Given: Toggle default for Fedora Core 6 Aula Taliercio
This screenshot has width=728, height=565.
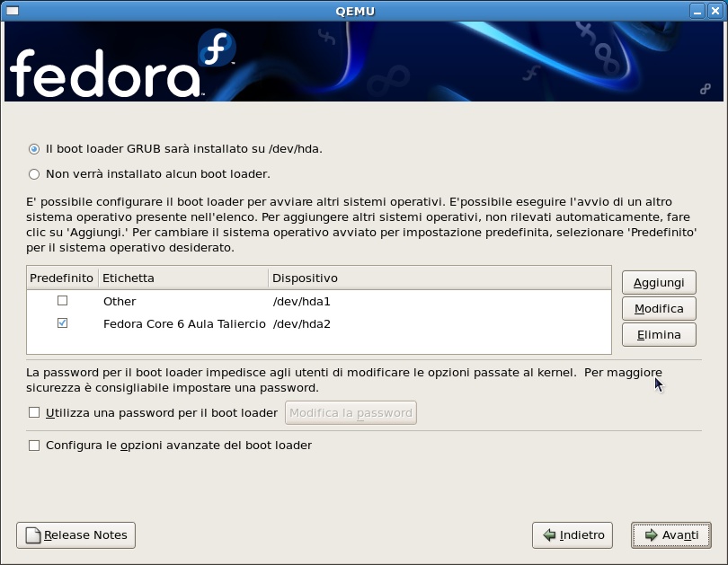Looking at the screenshot, I should click(x=62, y=322).
